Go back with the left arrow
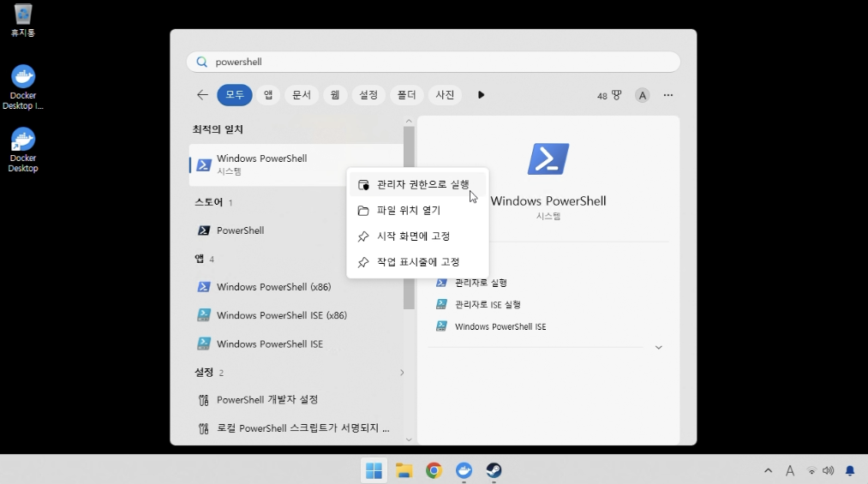868x484 pixels. coord(202,95)
